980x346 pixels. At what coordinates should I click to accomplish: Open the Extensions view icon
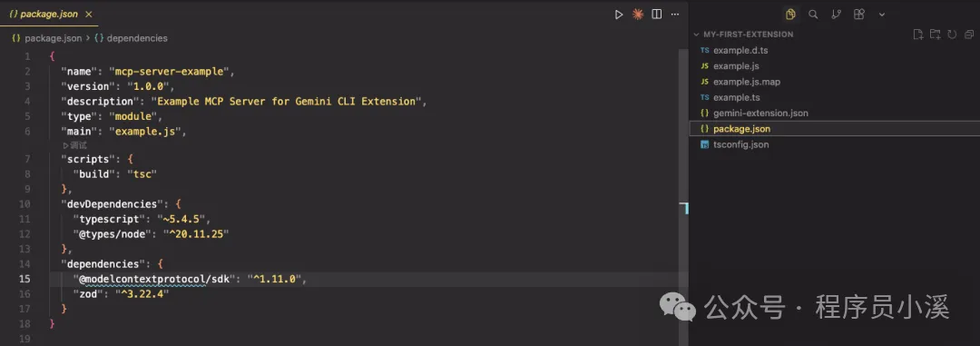(859, 15)
